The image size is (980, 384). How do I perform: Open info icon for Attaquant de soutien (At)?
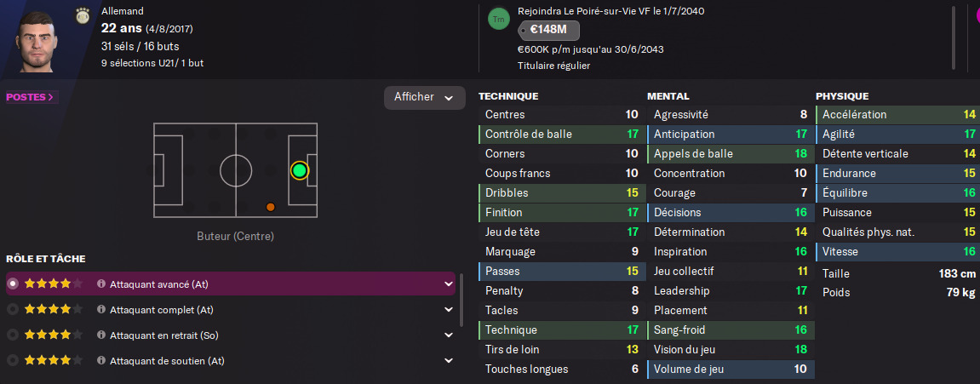[101, 361]
